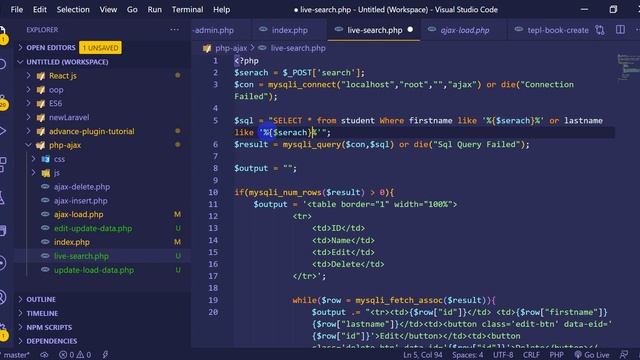Open the Run menu
The image size is (640, 360).
(x=155, y=9)
